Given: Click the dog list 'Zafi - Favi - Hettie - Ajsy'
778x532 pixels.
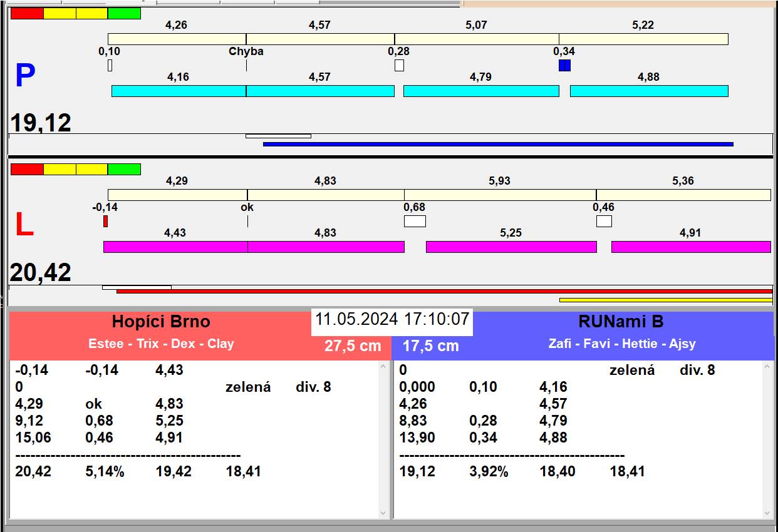Looking at the screenshot, I should tap(622, 344).
